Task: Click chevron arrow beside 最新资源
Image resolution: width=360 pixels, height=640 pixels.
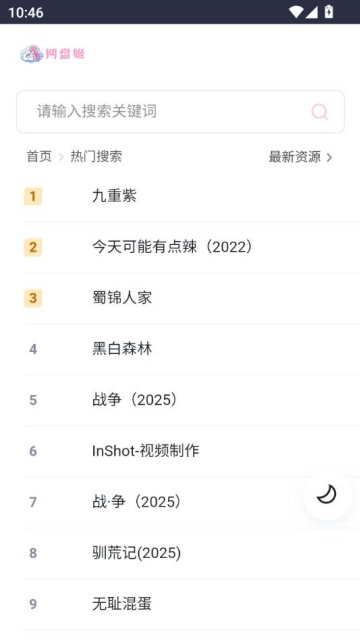Action: (329, 157)
